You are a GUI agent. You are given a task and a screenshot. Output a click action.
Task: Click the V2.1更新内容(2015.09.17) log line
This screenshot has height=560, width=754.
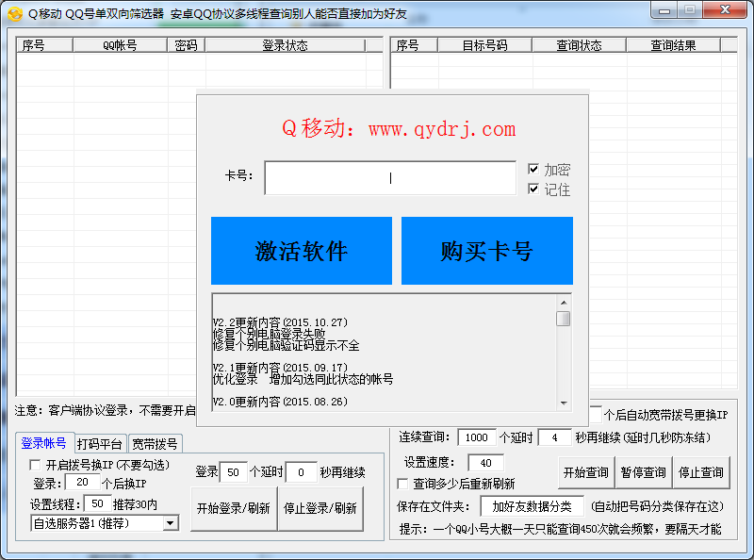click(280, 368)
